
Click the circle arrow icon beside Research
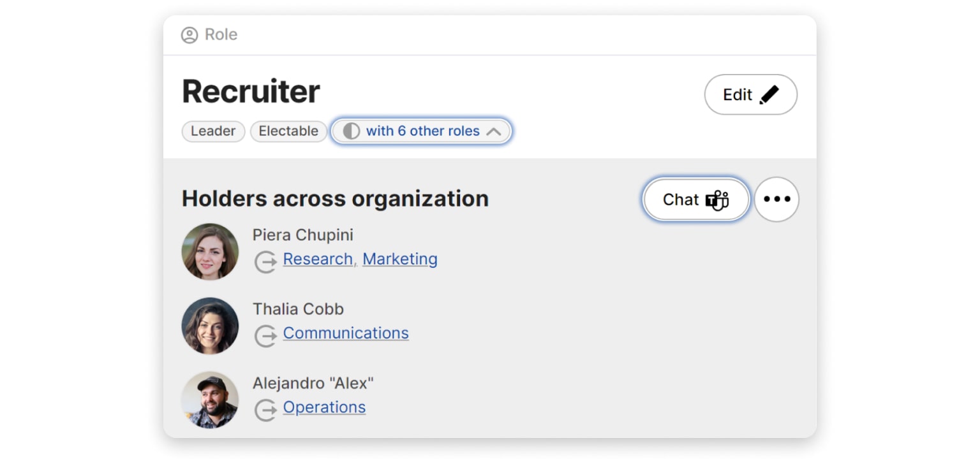point(265,261)
